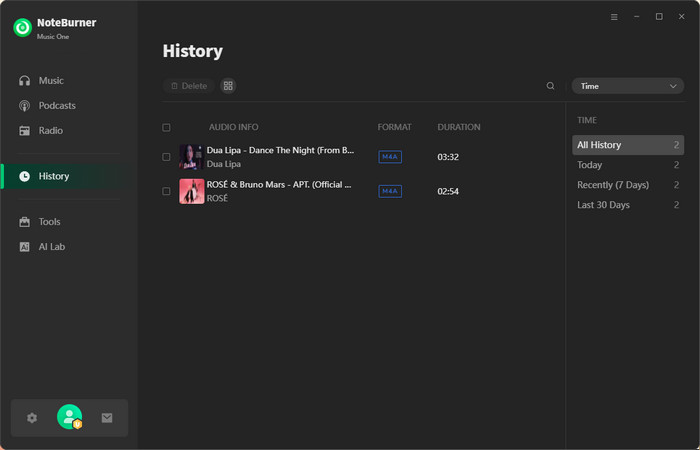
Task: Go to Podcasts in sidebar
Action: [57, 106]
